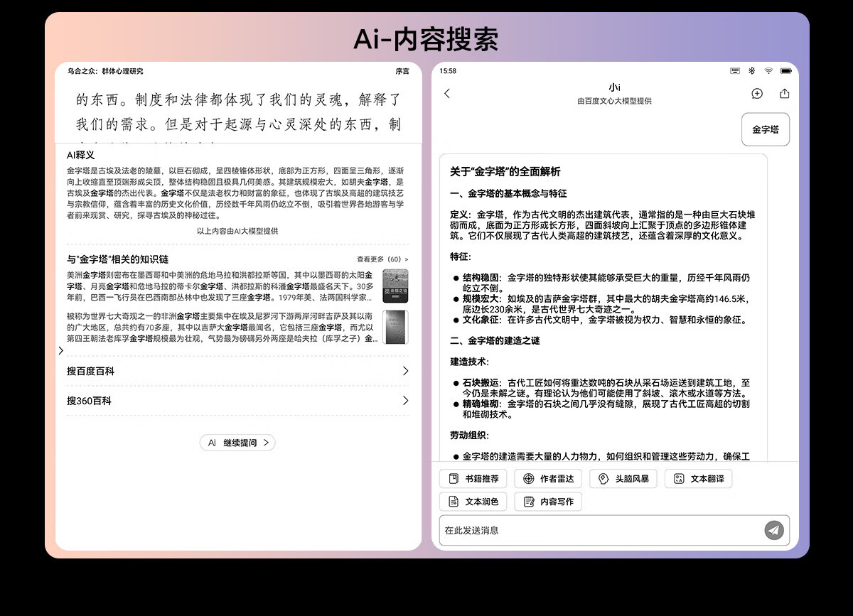Tap the share icon in chat header
The height and width of the screenshot is (616, 853).
click(x=785, y=94)
